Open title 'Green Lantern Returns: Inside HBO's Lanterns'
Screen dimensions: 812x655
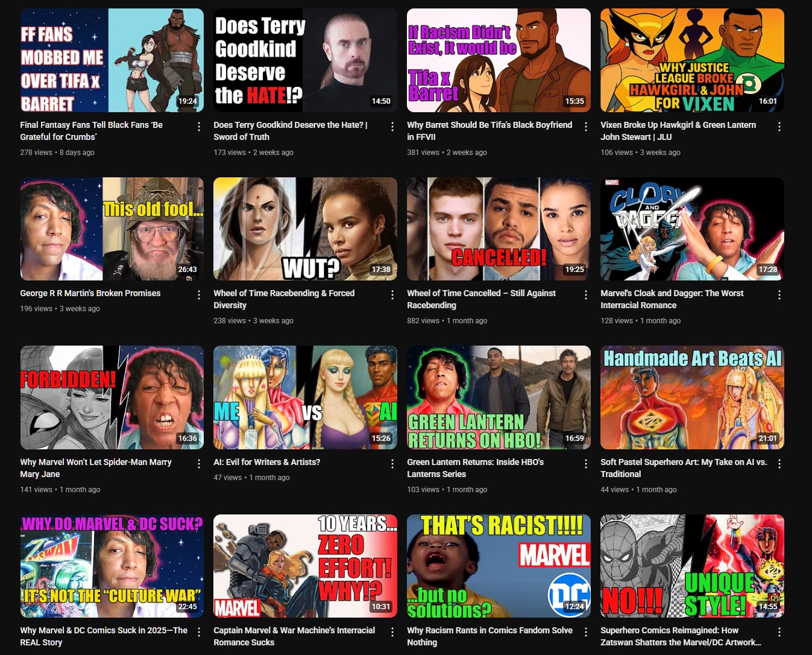pyautogui.click(x=476, y=468)
